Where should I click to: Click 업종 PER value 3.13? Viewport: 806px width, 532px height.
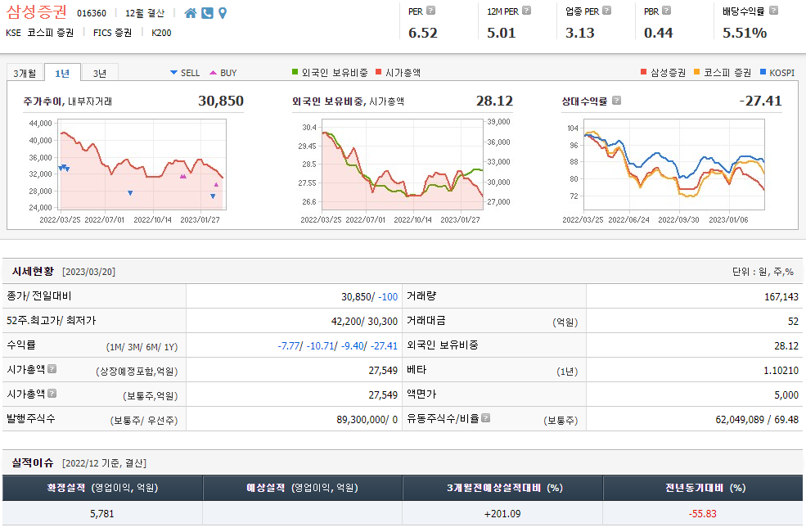coord(580,33)
